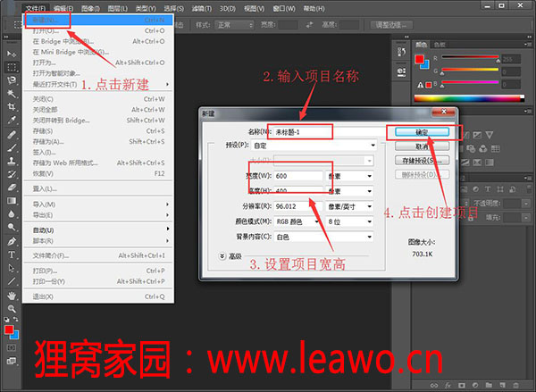
Task: Expand the 最近打开文件 submenu
Action: pyautogui.click(x=98, y=84)
